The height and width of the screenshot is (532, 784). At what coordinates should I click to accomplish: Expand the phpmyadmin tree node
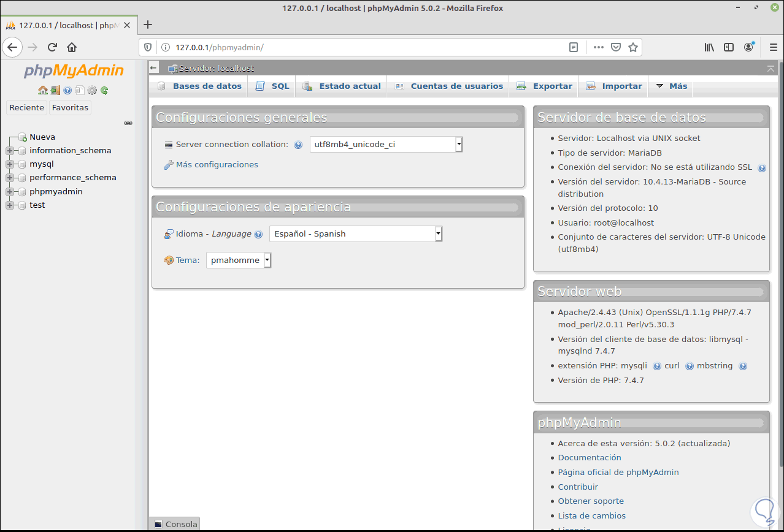point(10,192)
